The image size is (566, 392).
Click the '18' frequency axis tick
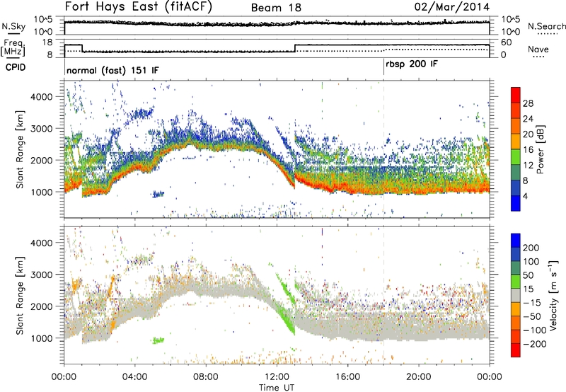47,42
